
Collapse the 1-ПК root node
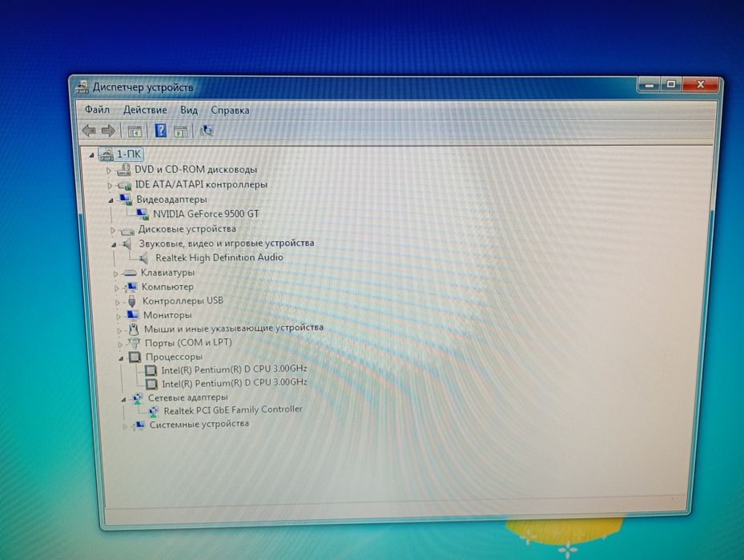click(x=91, y=155)
